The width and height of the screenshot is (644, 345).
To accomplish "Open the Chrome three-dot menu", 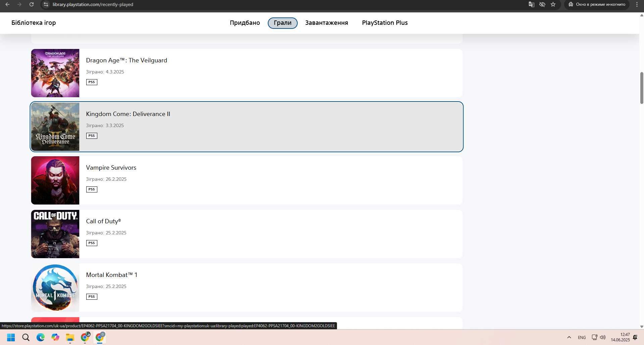I will [637, 4].
